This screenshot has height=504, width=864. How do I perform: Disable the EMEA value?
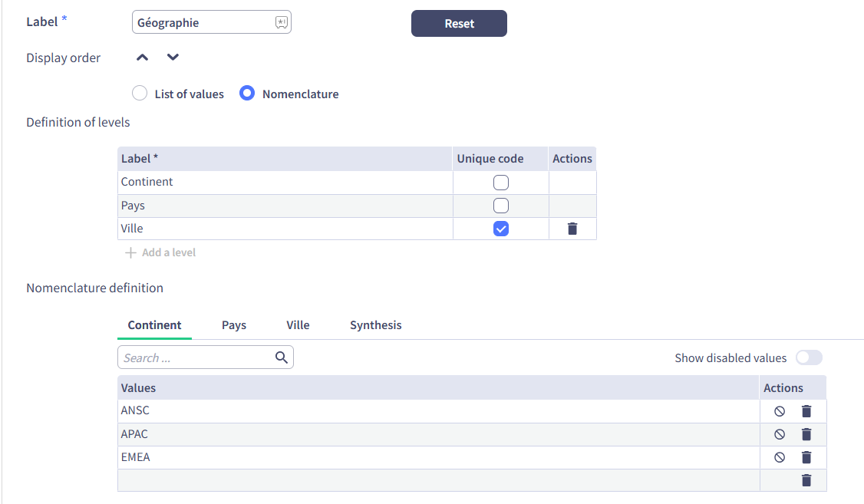tap(780, 457)
